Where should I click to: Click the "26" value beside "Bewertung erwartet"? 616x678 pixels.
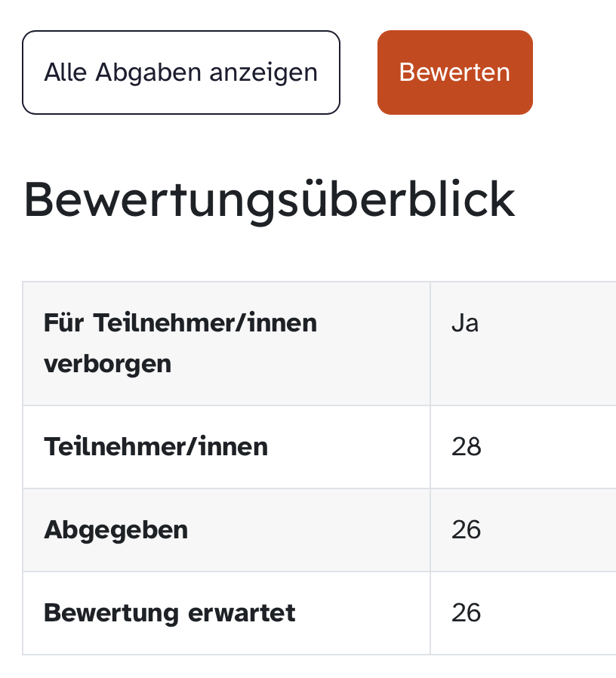point(467,613)
